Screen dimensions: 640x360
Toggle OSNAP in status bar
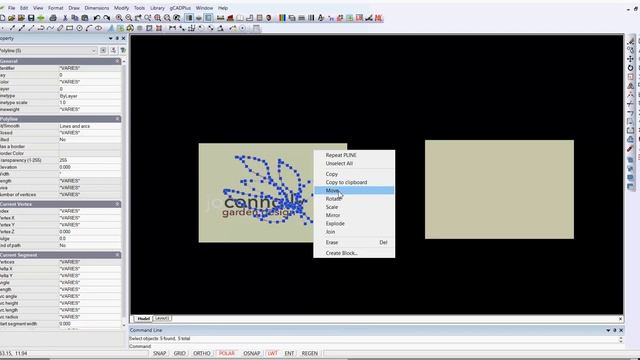pos(252,353)
